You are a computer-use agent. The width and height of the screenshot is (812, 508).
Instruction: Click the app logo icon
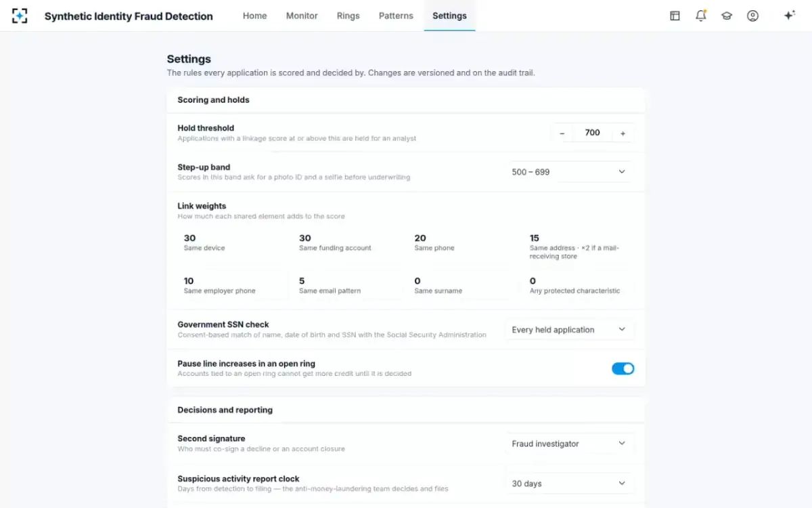(20, 16)
